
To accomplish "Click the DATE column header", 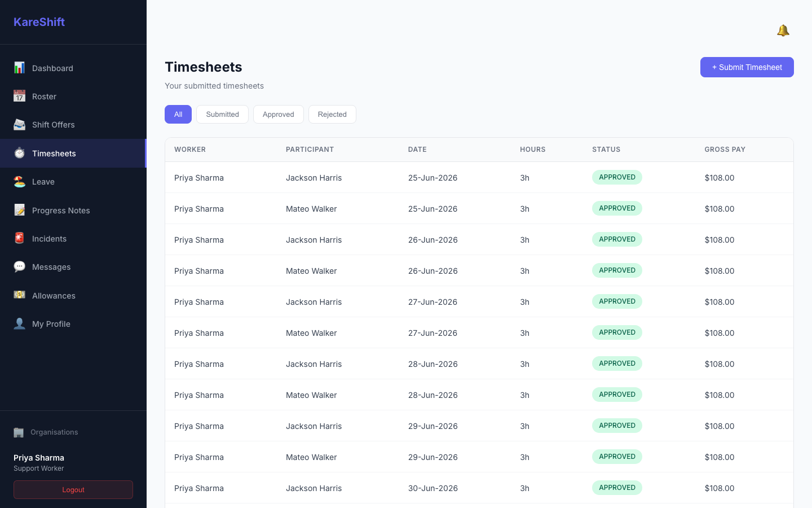I will coord(417,150).
